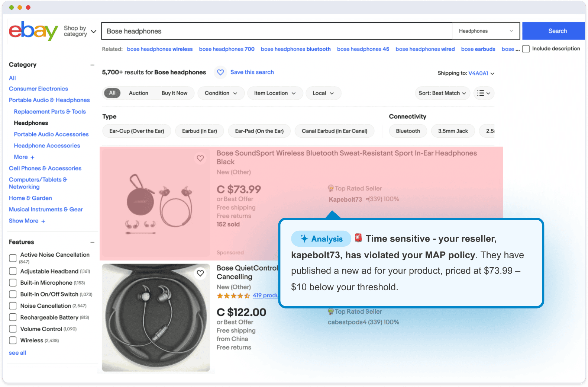Viewport: 588px width, 387px height.
Task: Enable Active Noise Cancellation filter
Action: (x=13, y=258)
